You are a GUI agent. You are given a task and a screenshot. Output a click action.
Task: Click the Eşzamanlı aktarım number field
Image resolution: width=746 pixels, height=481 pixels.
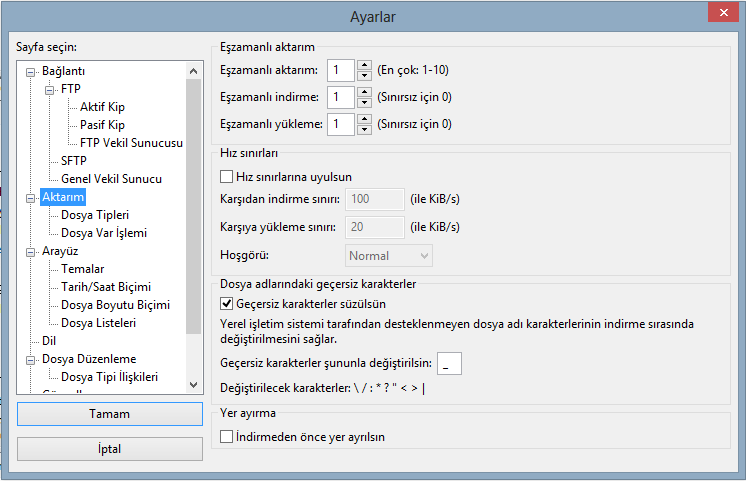(340, 70)
